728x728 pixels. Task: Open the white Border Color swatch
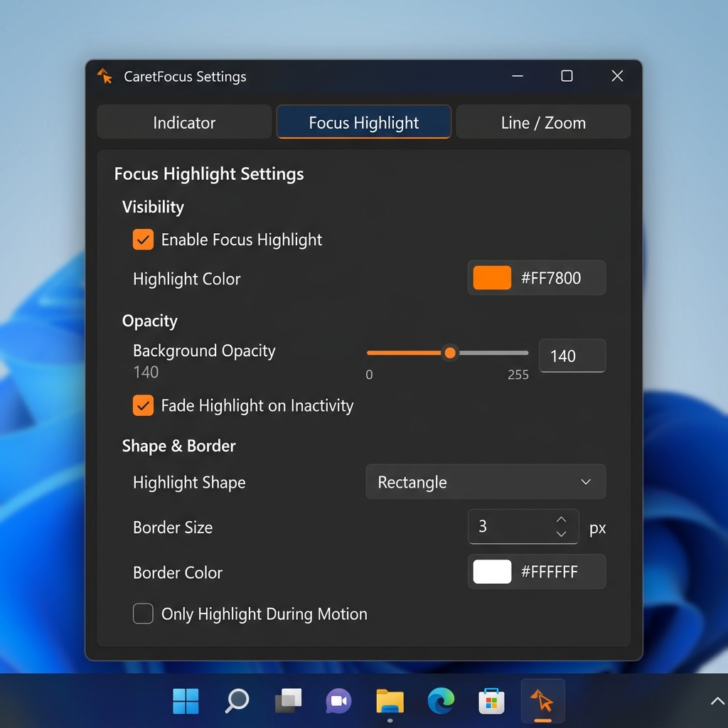coord(492,572)
